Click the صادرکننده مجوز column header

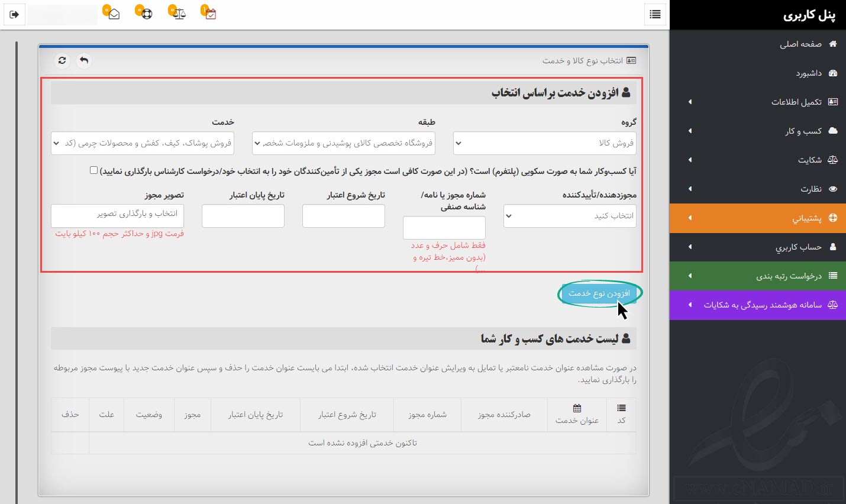504,415
